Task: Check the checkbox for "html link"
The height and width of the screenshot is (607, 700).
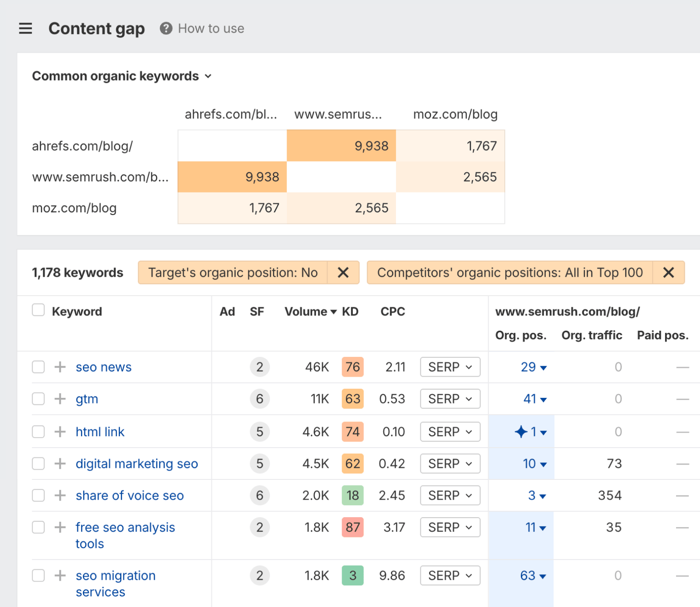Action: [38, 432]
